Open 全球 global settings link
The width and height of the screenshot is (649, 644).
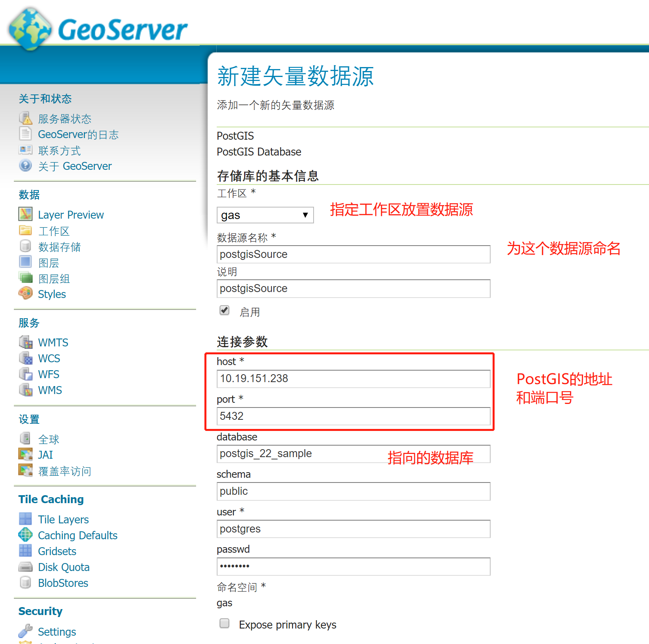tap(48, 439)
